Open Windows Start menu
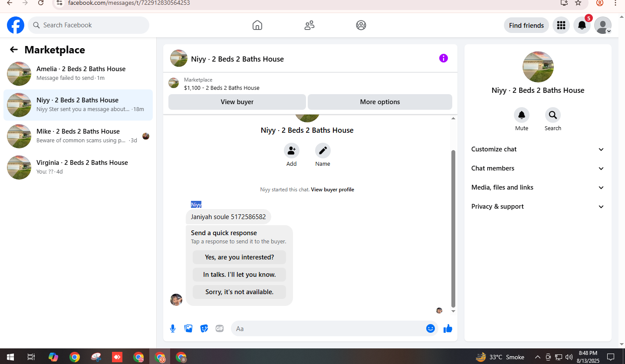 click(x=10, y=357)
